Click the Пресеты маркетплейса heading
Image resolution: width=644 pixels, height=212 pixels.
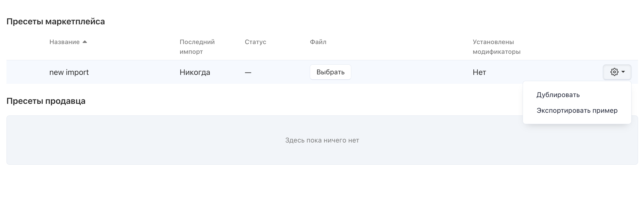(x=56, y=21)
